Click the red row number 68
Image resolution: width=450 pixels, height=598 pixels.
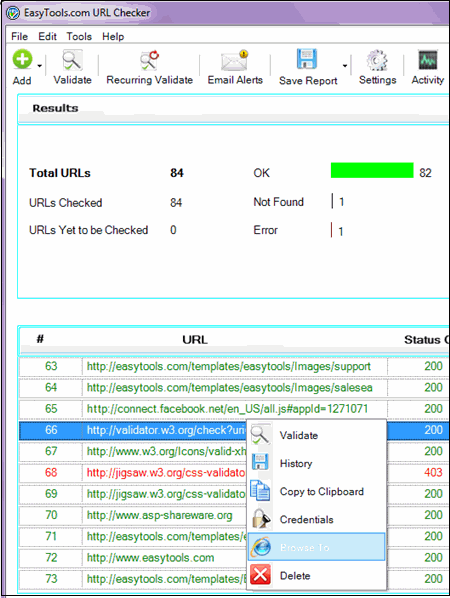click(51, 473)
